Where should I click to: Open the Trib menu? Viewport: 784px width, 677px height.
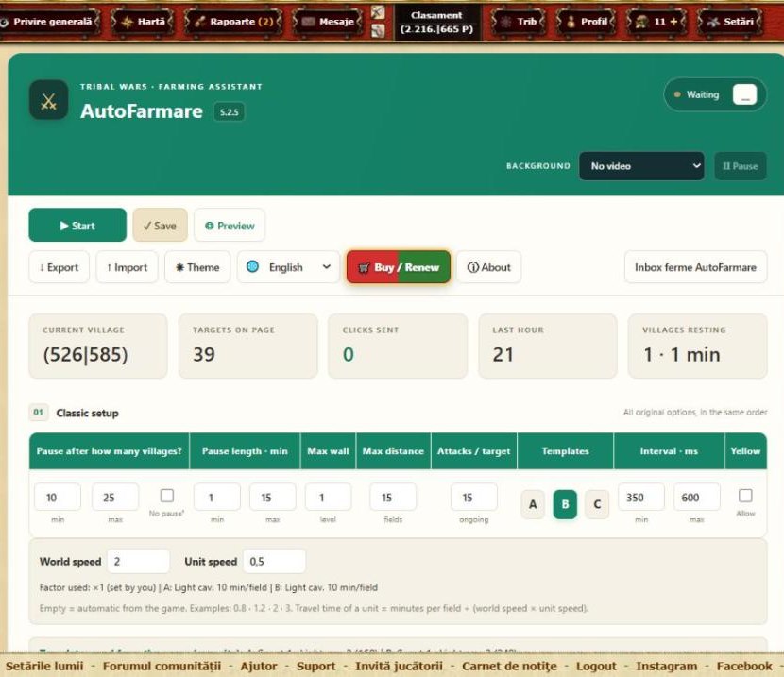pos(520,22)
